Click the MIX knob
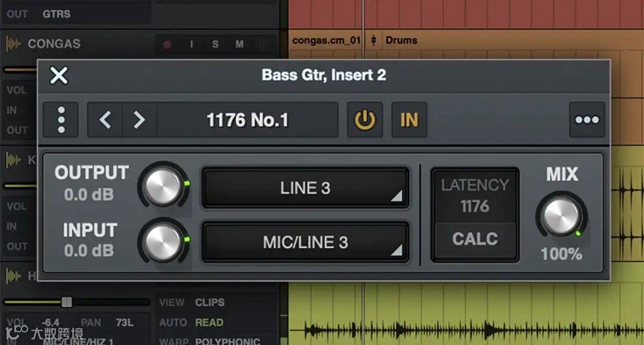Image resolution: width=644 pixels, height=345 pixels. coord(562,216)
